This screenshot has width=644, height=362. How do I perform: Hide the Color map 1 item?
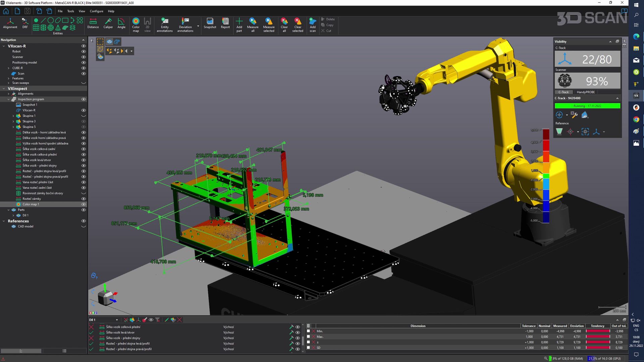pos(84,204)
